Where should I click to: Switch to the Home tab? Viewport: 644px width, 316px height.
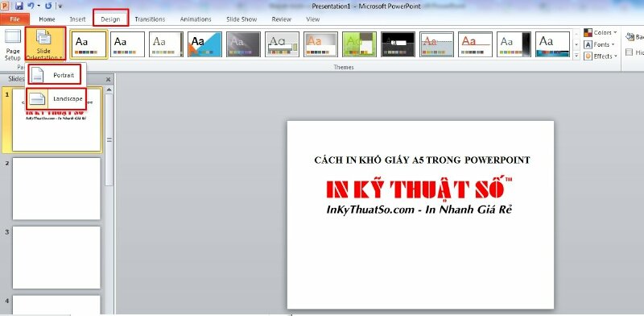click(47, 19)
